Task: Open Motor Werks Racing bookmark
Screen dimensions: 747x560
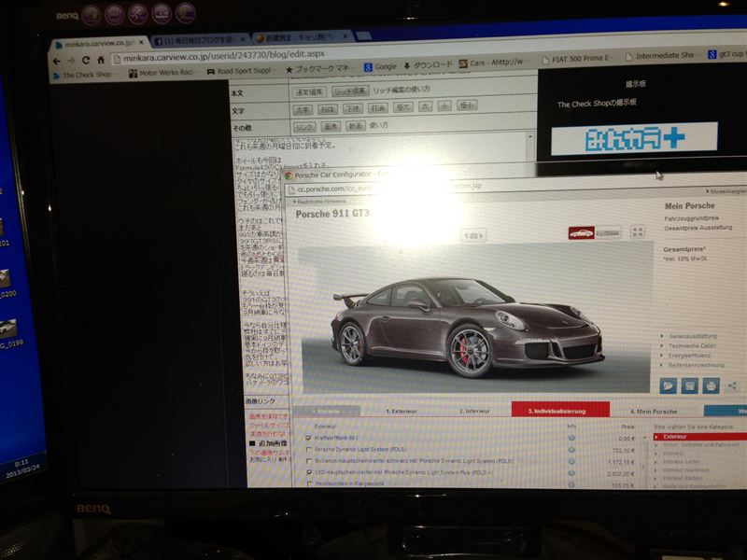Action: click(x=161, y=73)
